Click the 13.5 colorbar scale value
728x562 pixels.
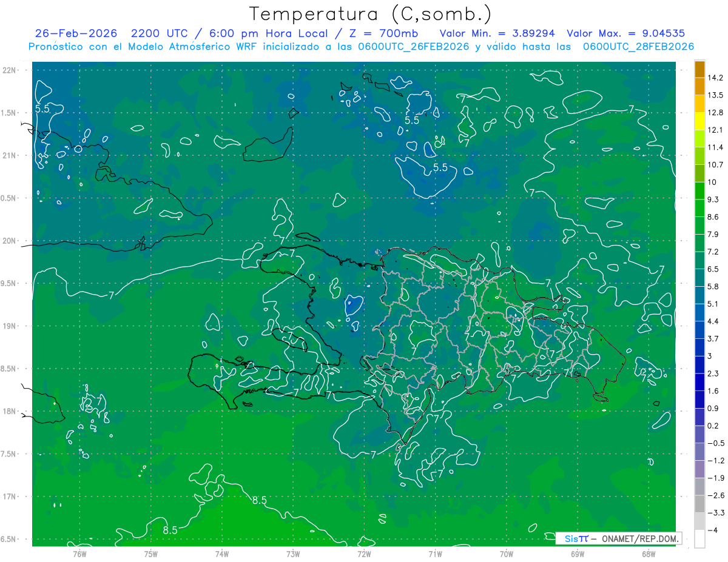point(716,95)
